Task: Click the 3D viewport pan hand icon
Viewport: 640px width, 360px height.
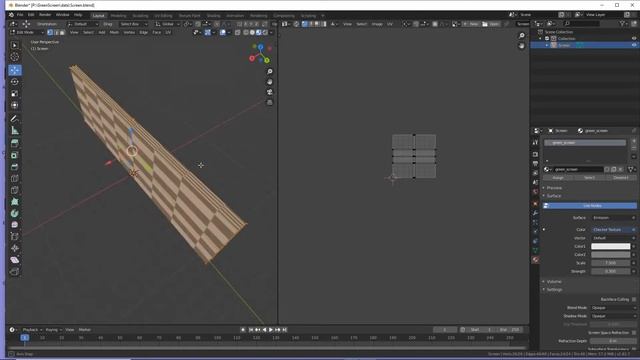Action: coord(270,82)
